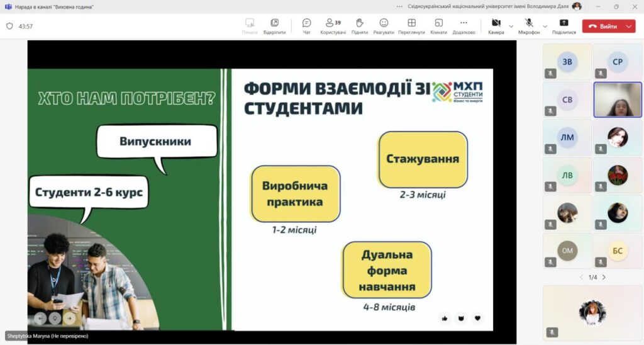Open the Додатково more options menu

(464, 26)
